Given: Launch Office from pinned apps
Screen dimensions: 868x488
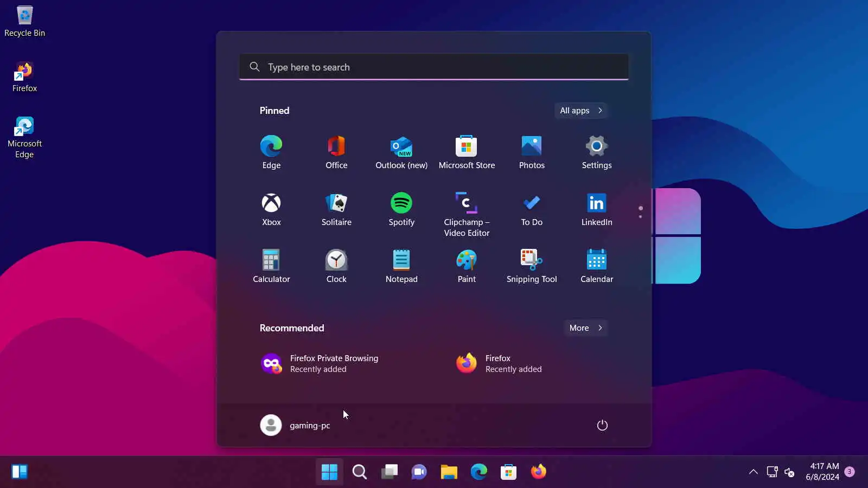Looking at the screenshot, I should coord(336,152).
